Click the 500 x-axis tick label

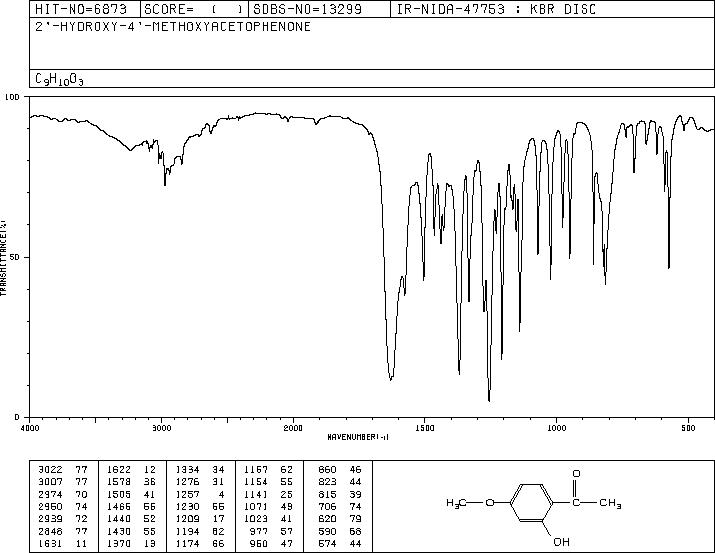click(x=688, y=428)
